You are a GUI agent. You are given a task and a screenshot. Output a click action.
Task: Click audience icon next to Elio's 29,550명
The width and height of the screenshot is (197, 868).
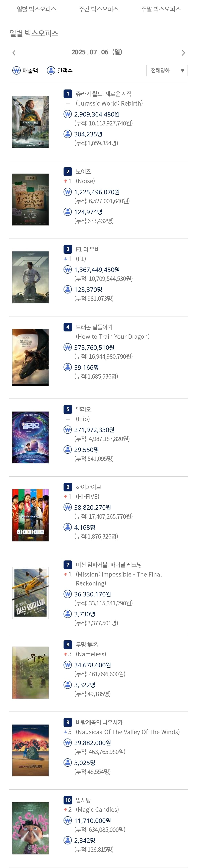[68, 449]
